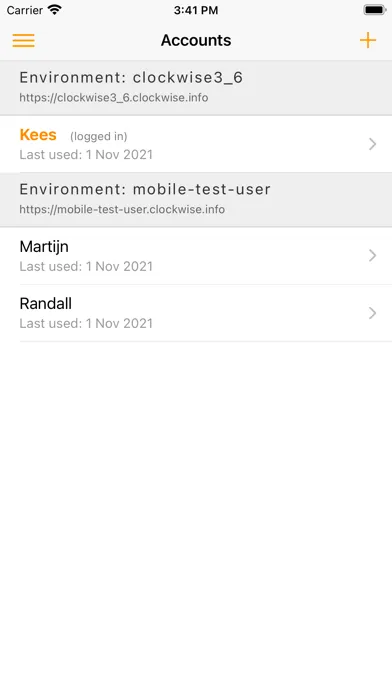Tap the Wi-Fi status icon

point(55,10)
